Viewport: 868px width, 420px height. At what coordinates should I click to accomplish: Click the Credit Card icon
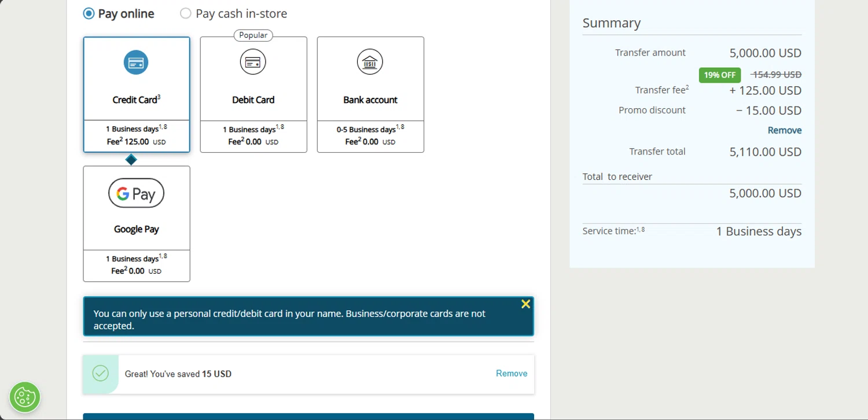click(x=136, y=62)
